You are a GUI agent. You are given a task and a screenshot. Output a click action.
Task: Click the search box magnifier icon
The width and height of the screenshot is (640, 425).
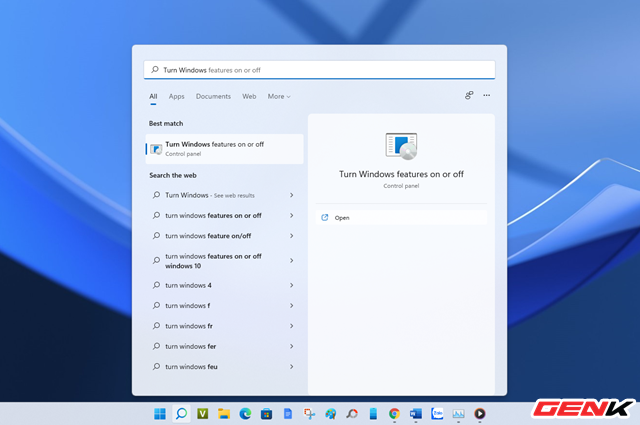coord(155,70)
